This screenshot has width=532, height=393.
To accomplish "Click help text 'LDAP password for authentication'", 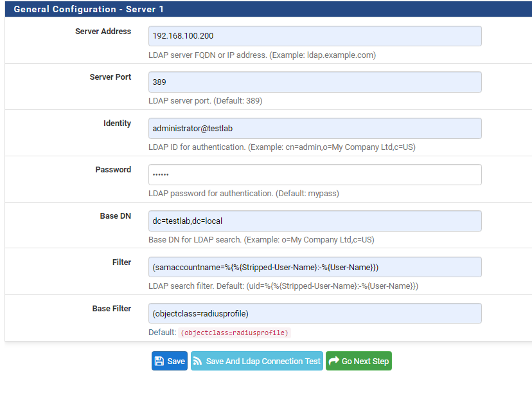I will [x=244, y=193].
